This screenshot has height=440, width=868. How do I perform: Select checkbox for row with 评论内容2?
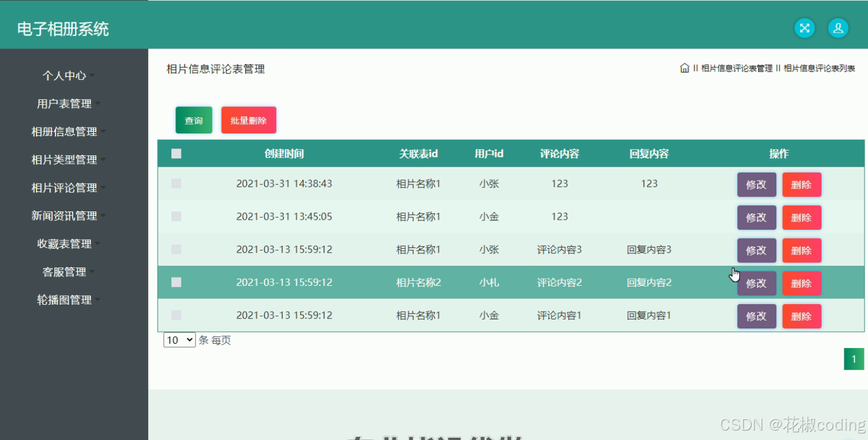176,282
